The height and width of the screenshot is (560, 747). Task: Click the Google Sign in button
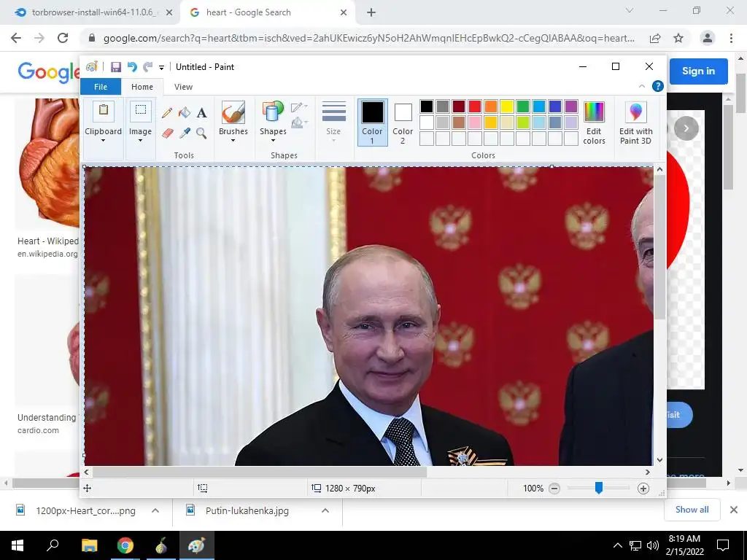point(698,71)
